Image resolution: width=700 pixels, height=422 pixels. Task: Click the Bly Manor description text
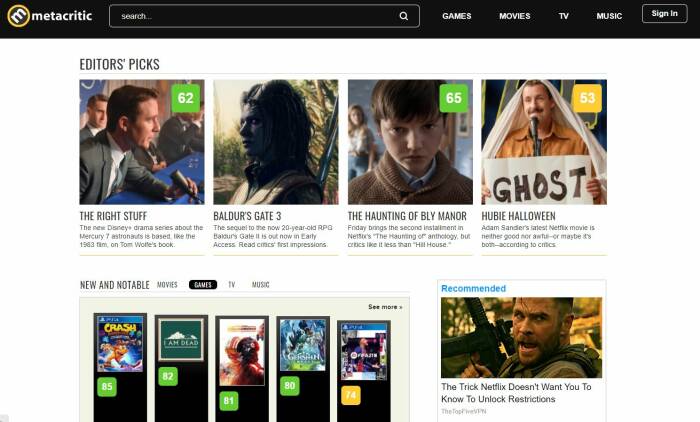tap(409, 236)
